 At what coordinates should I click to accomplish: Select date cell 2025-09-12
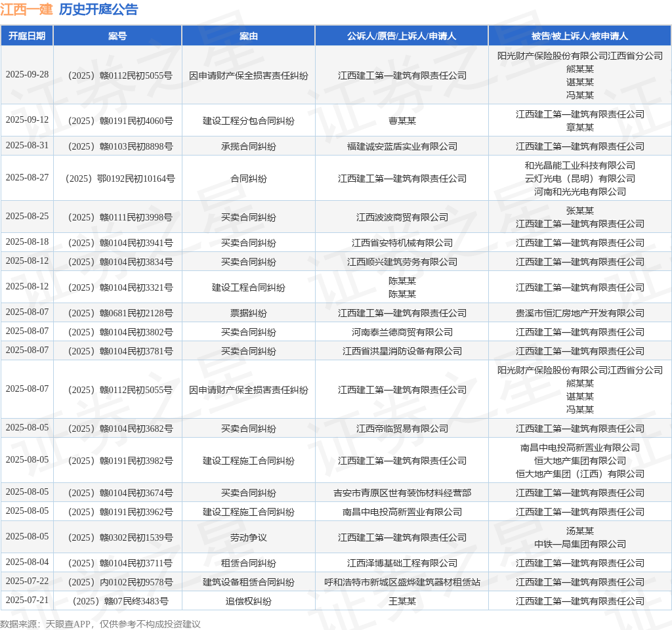27,120
